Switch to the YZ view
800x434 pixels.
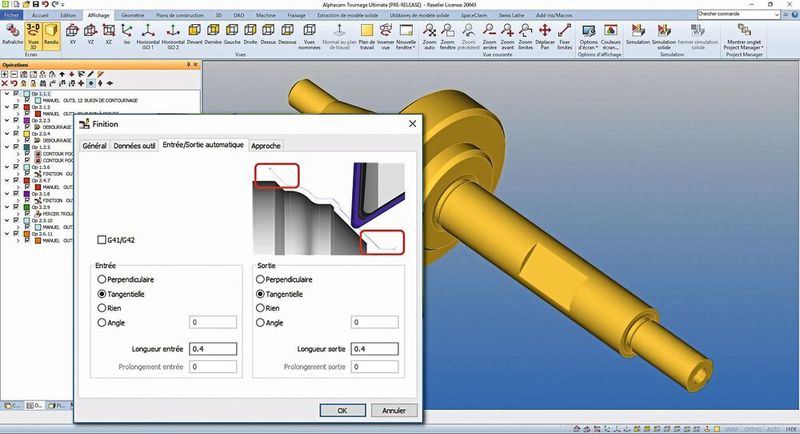point(91,34)
